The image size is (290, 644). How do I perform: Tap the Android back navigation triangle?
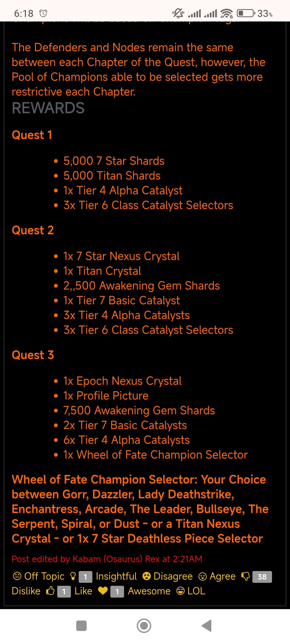click(207, 626)
